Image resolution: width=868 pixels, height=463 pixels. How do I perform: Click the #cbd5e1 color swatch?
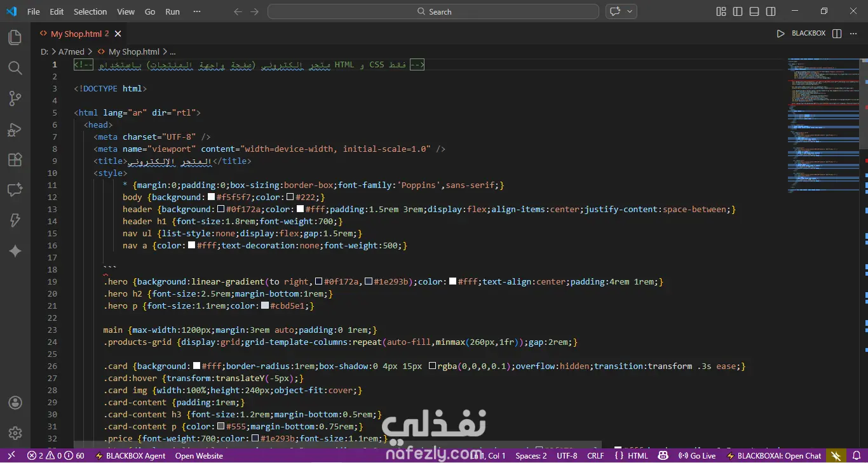(265, 305)
